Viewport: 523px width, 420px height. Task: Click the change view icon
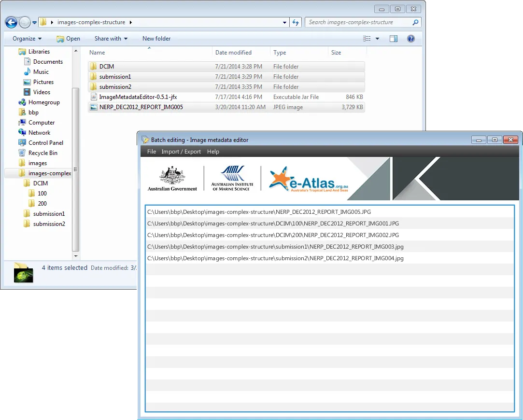(x=367, y=39)
